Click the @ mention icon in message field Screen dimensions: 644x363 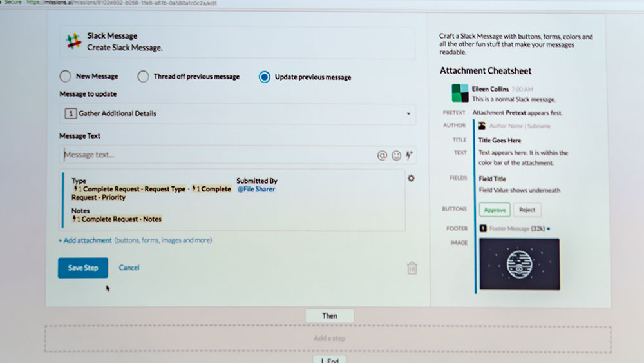382,155
